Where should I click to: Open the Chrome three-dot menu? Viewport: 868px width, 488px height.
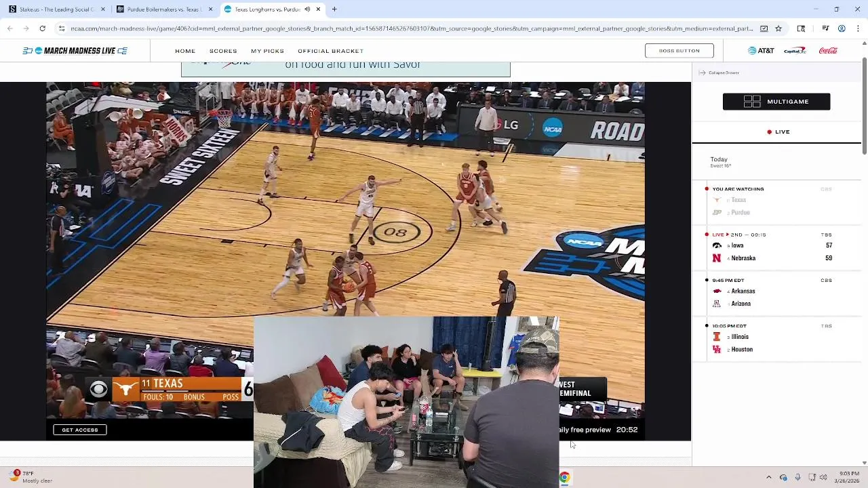[859, 28]
